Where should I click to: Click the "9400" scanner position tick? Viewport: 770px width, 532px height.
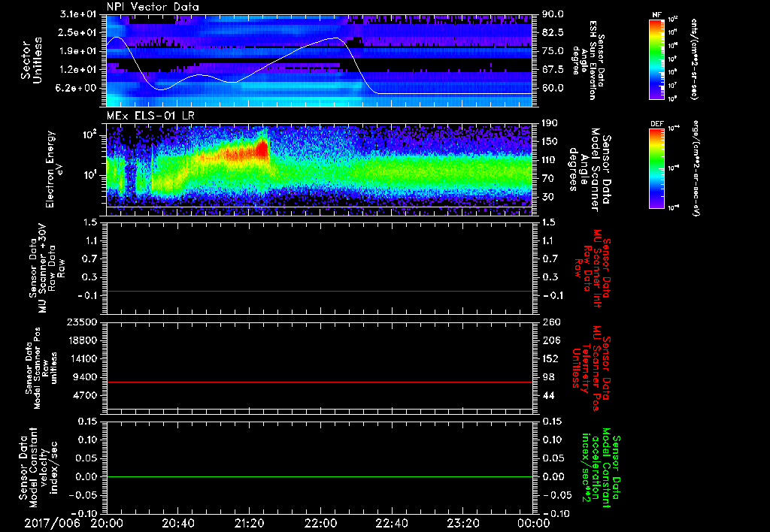coord(86,377)
